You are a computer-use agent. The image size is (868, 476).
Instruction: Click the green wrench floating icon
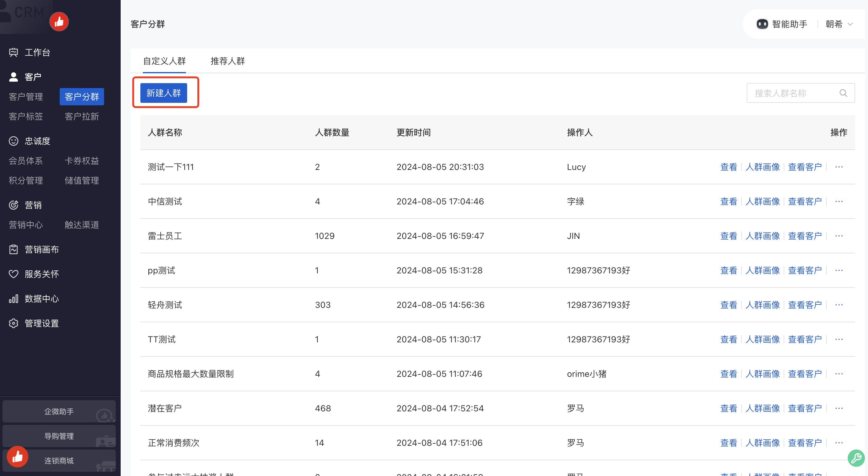(x=856, y=458)
